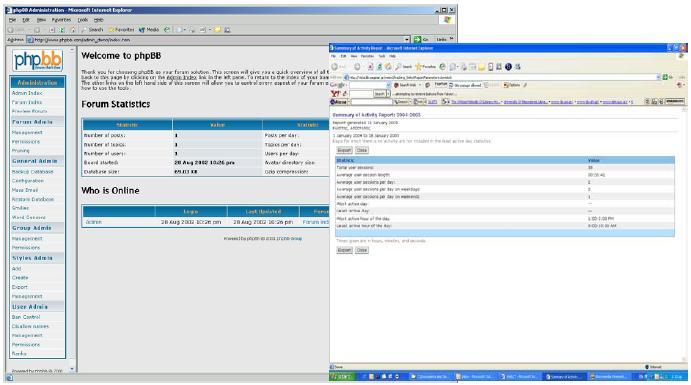This screenshot has height=385, width=691.
Task: Focus the Alexa toolbar search field
Action: [x=371, y=102]
